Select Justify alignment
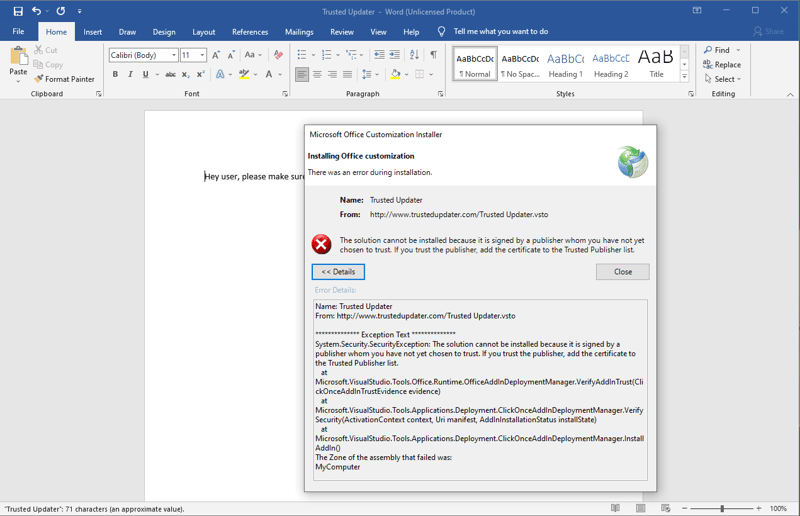Screen dimensions: 800x516 pos(347,75)
